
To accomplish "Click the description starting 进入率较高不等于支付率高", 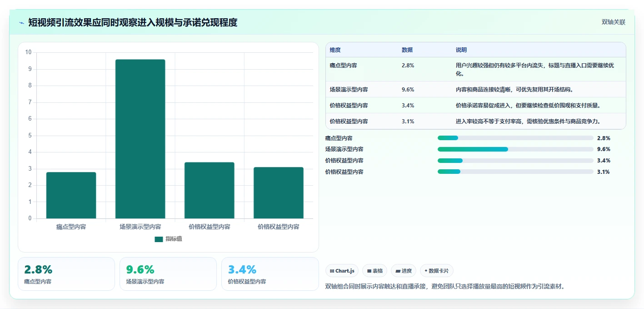I will 528,122.
